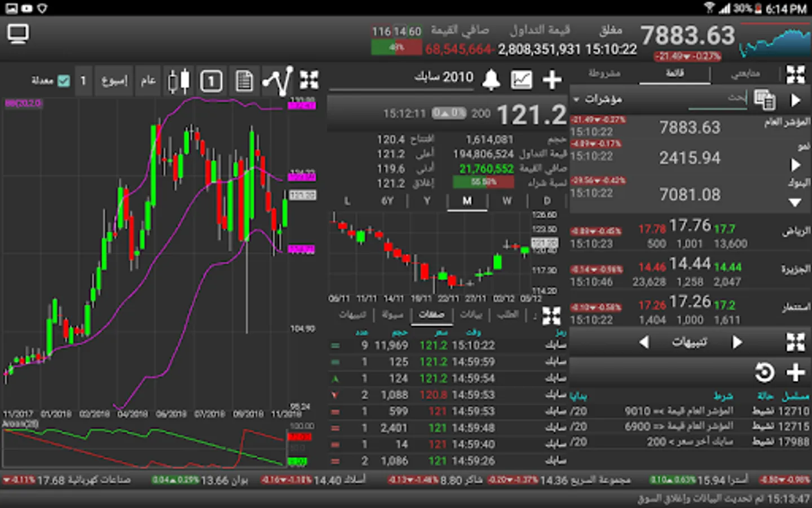Select the 2415.94 index row
Viewport: 812px width, 508px height.
(690, 157)
